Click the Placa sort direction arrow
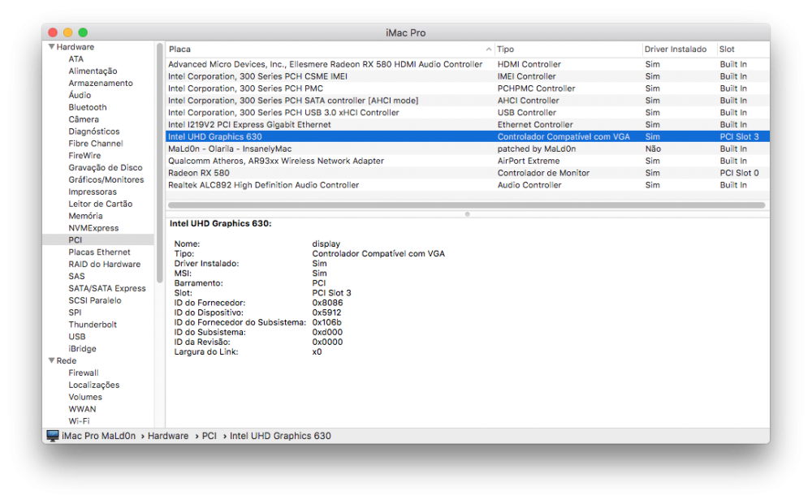Screen dimensions: 812x504 pos(488,50)
